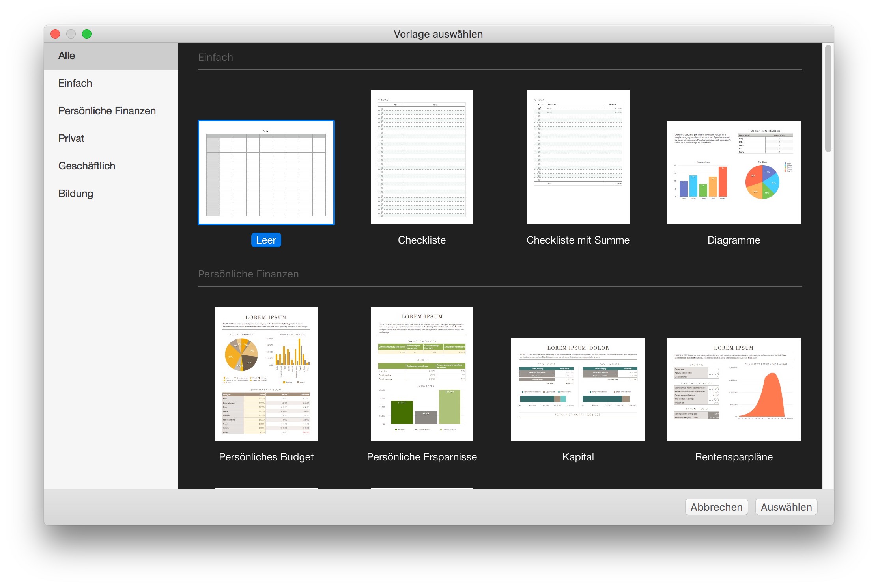Select the Geschäftlich sidebar category
The image size is (878, 588).
click(87, 166)
